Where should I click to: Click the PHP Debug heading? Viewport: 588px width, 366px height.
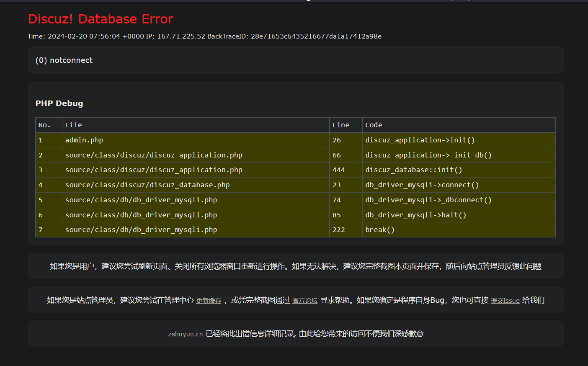coord(59,103)
